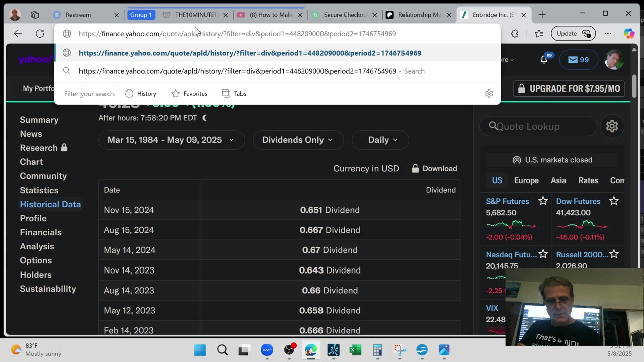Star the Russell 2000 item
Viewport: 644px width, 362px height.
(614, 255)
